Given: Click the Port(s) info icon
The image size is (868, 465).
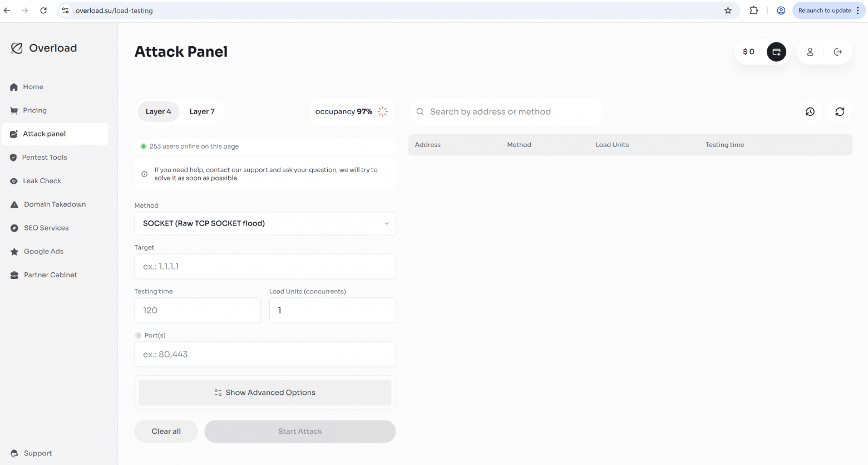Looking at the screenshot, I should [139, 335].
